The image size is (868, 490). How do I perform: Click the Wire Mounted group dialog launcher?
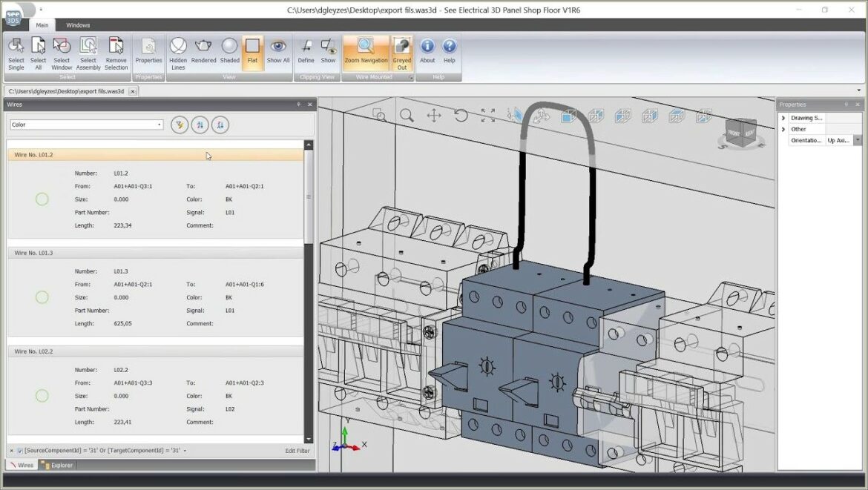click(411, 78)
